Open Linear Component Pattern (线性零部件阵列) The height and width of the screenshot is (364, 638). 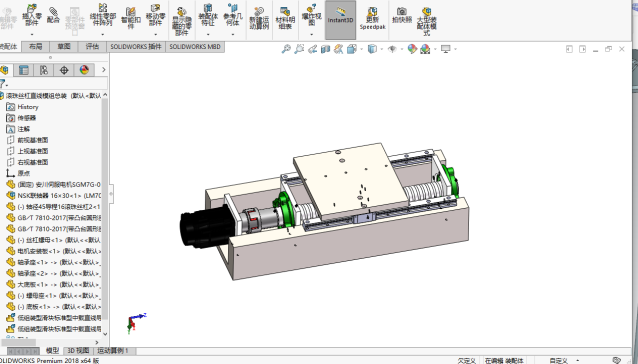[103, 15]
